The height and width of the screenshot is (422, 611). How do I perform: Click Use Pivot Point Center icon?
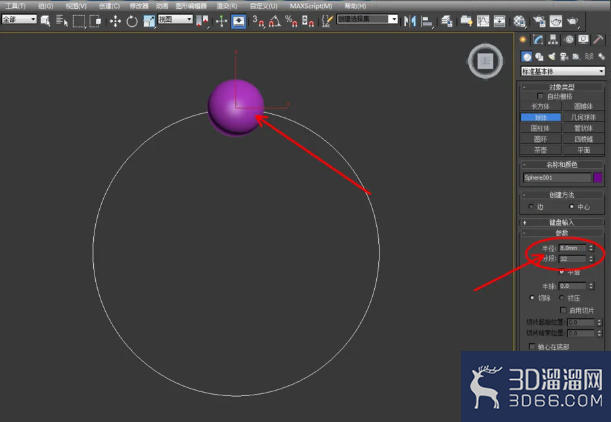click(202, 21)
